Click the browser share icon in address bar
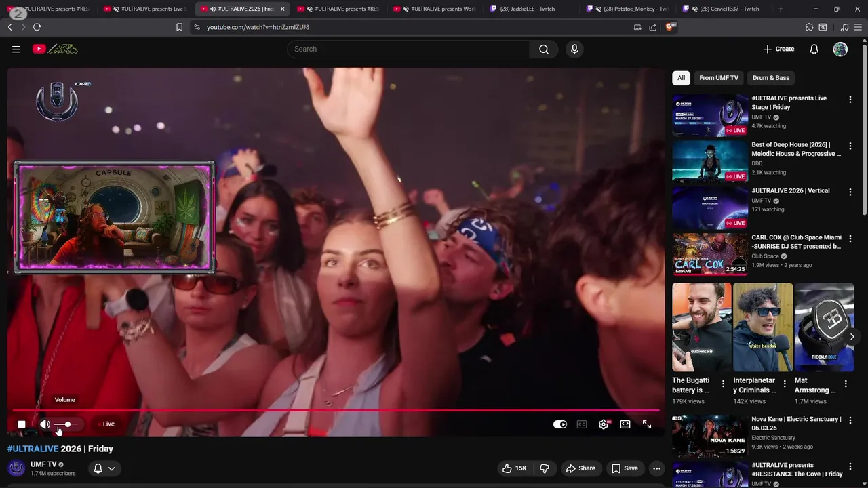 652,27
